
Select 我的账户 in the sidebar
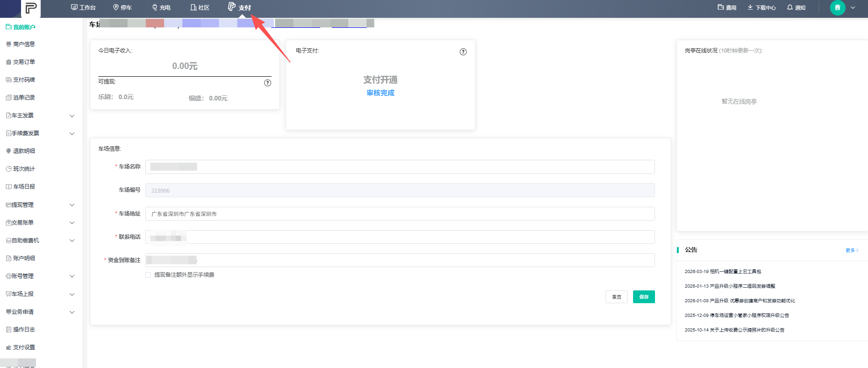[21, 27]
